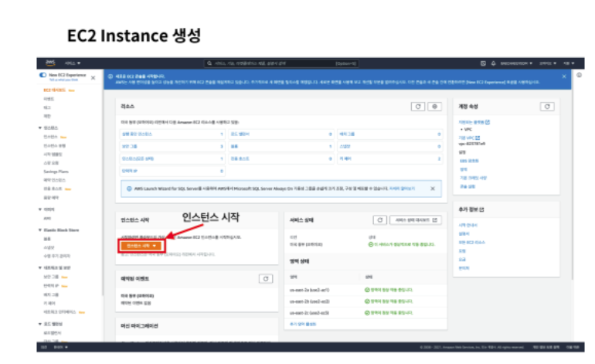Open 배치 그룹 in the resources panel
Image resolution: width=595 pixels, height=364 pixels.
coord(346,134)
